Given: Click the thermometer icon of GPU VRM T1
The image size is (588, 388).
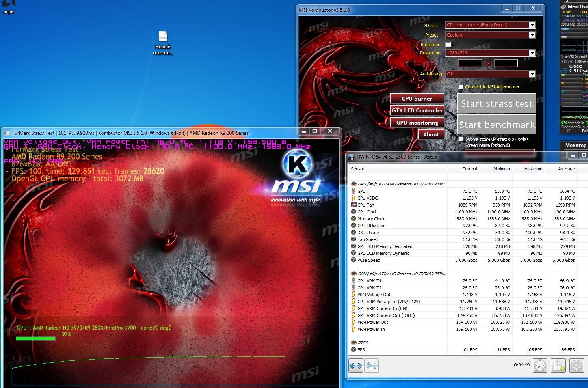Looking at the screenshot, I should (x=354, y=281).
